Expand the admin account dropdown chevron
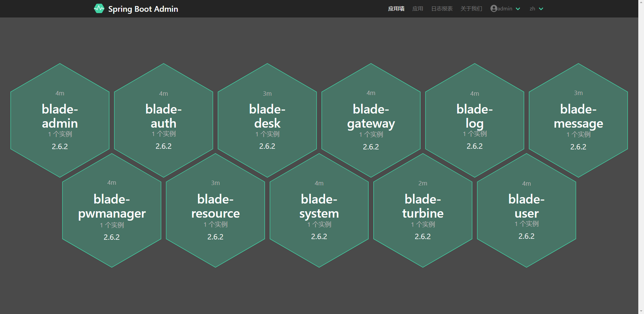 coord(518,9)
